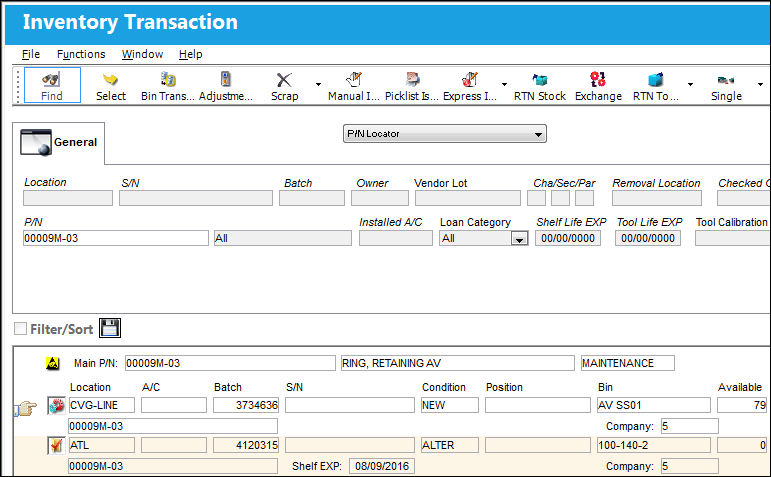Image resolution: width=771 pixels, height=477 pixels.
Task: Select the ALTER condition cell
Action: (449, 446)
